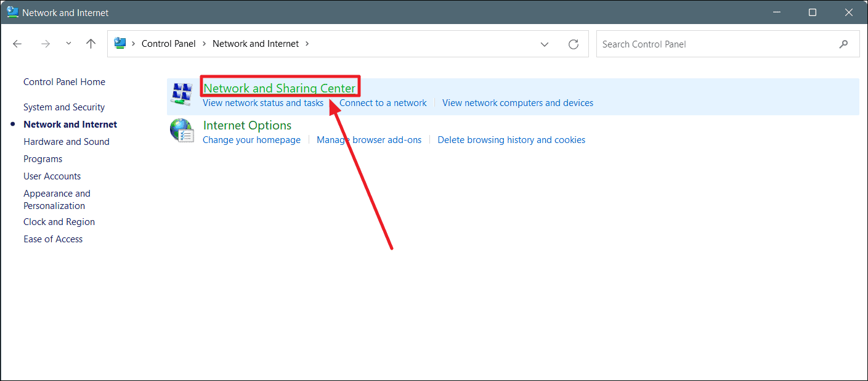Open Manage browser add-ons link
This screenshot has width=868, height=381.
coord(369,140)
